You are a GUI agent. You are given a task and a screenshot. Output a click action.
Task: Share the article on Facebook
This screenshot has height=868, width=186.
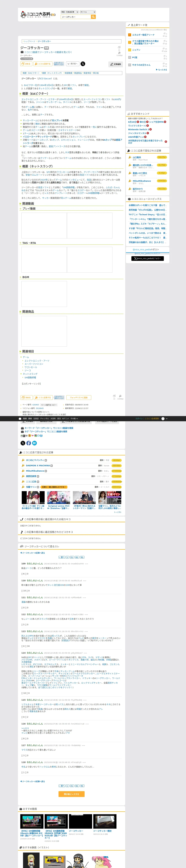tap(29, 443)
